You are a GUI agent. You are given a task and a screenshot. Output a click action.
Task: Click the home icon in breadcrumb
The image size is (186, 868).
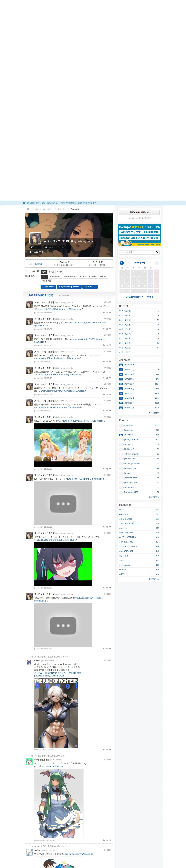(28, 209)
